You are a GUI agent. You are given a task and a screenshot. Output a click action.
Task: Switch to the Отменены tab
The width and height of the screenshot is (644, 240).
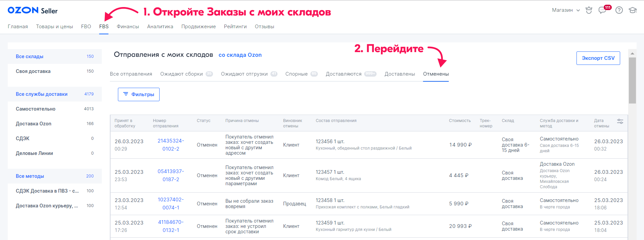click(436, 74)
